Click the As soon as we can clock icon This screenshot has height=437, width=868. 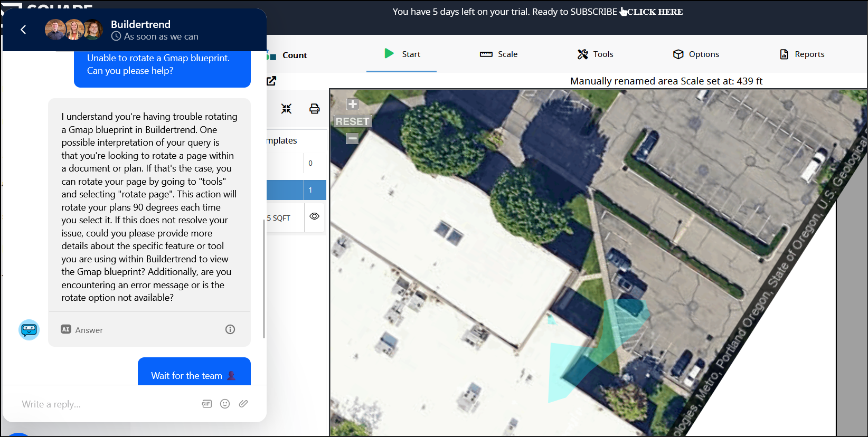tap(116, 36)
